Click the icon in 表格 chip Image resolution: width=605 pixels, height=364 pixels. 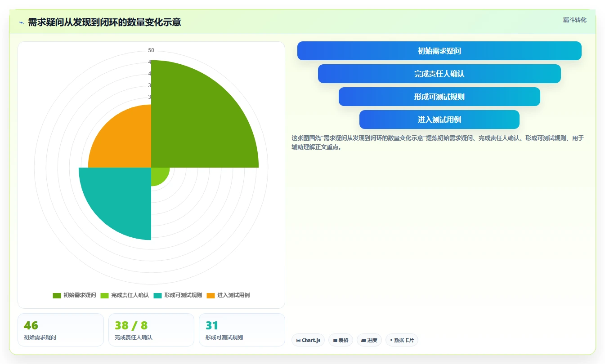(x=335, y=341)
